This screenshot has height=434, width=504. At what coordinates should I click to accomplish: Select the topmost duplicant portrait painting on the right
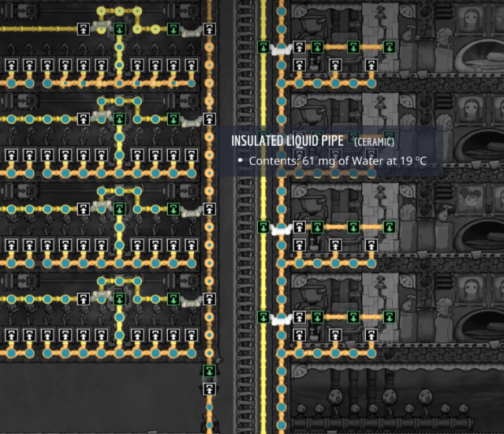click(471, 20)
